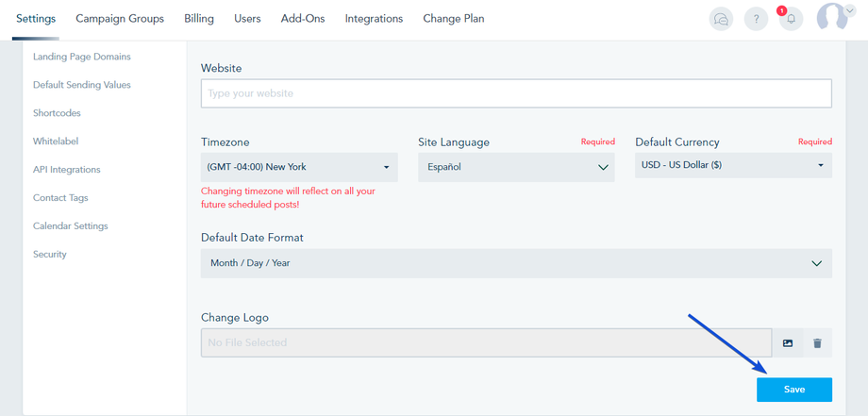Open the notifications bell
The image size is (868, 416).
pos(791,19)
